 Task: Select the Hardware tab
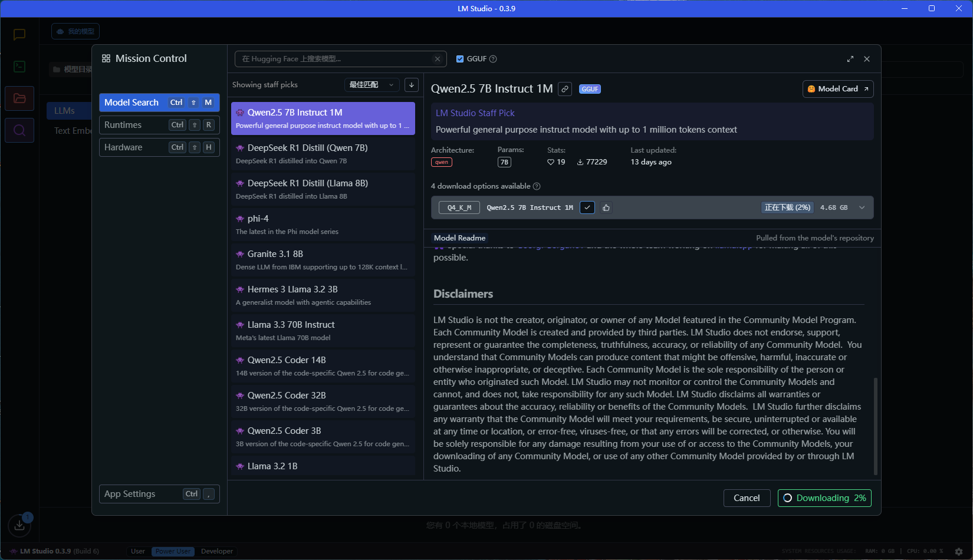(159, 147)
